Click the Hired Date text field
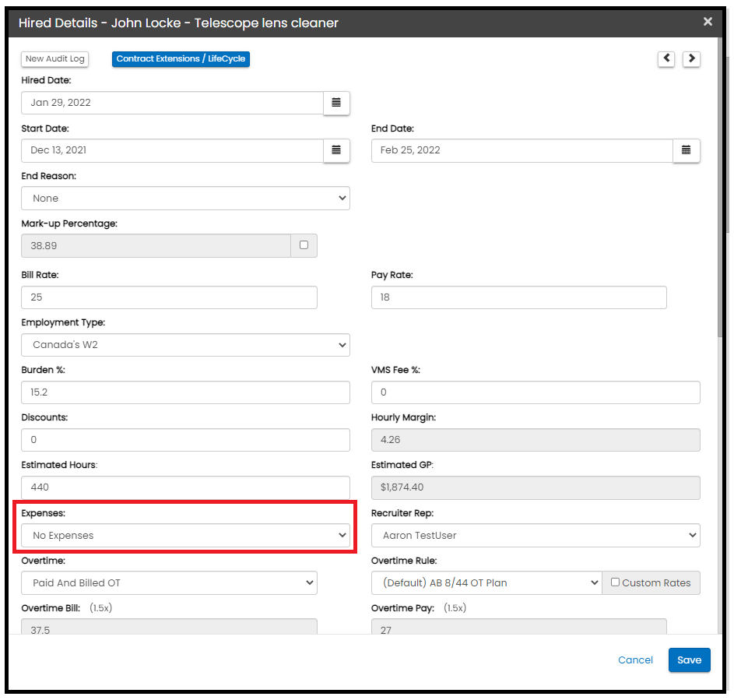734x700 pixels. (x=172, y=103)
